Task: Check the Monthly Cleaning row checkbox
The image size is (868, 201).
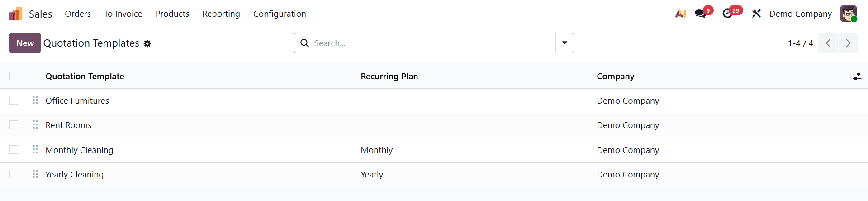Action: click(x=14, y=150)
